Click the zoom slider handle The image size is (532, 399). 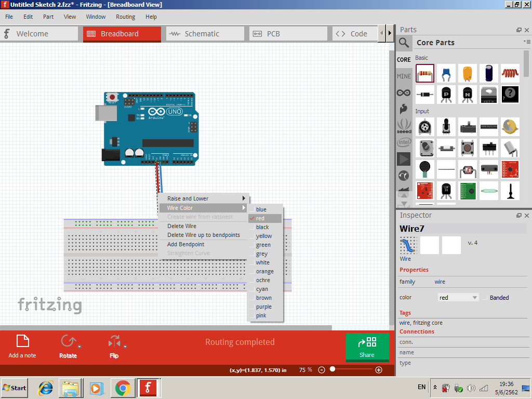pos(332,369)
